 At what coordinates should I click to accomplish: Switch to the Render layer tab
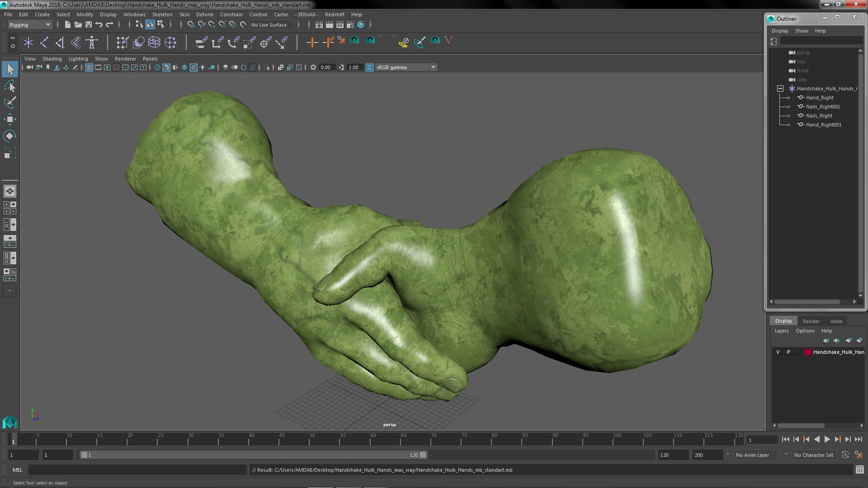click(811, 321)
